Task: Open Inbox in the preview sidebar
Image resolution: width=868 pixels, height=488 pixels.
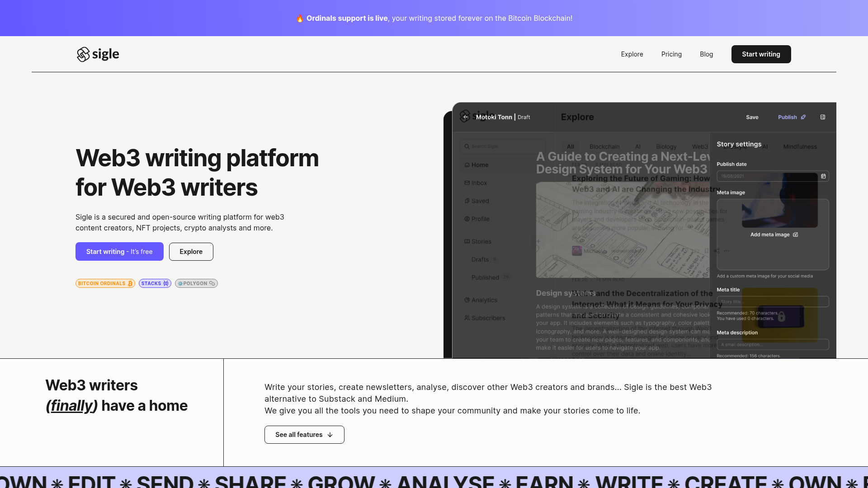Action: click(476, 183)
